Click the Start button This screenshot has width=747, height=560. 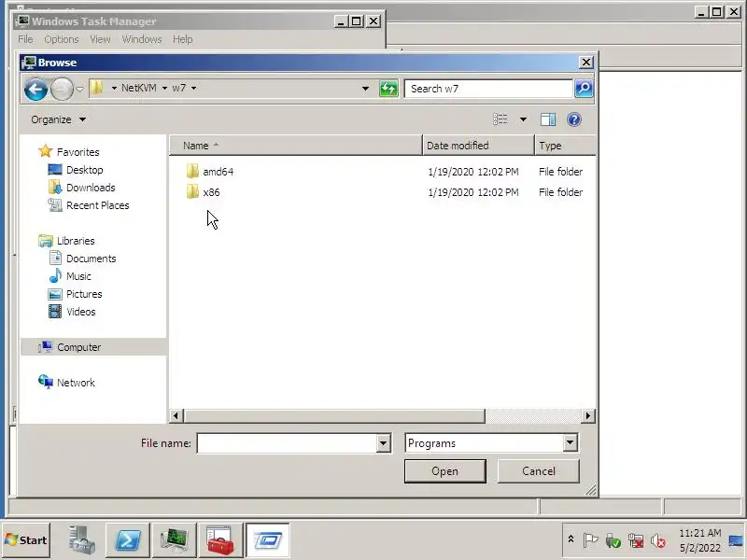click(26, 540)
